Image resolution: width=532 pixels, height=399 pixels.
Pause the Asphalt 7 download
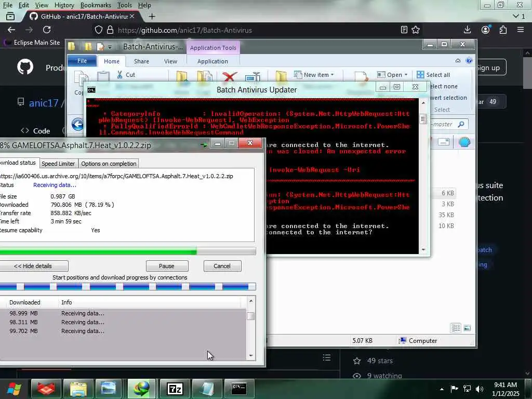point(167,266)
